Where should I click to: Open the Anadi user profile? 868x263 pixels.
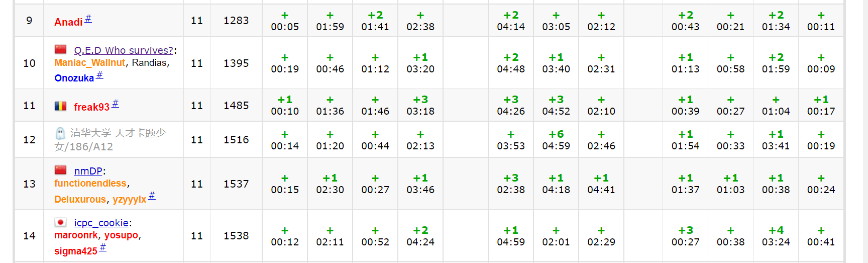tap(68, 22)
